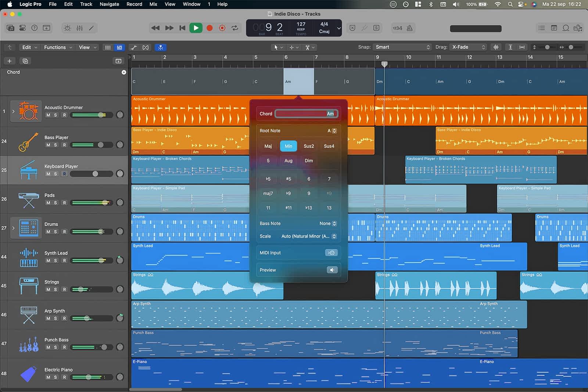The width and height of the screenshot is (588, 392).
Task: Choose the maj7 chord extension
Action: click(x=268, y=193)
